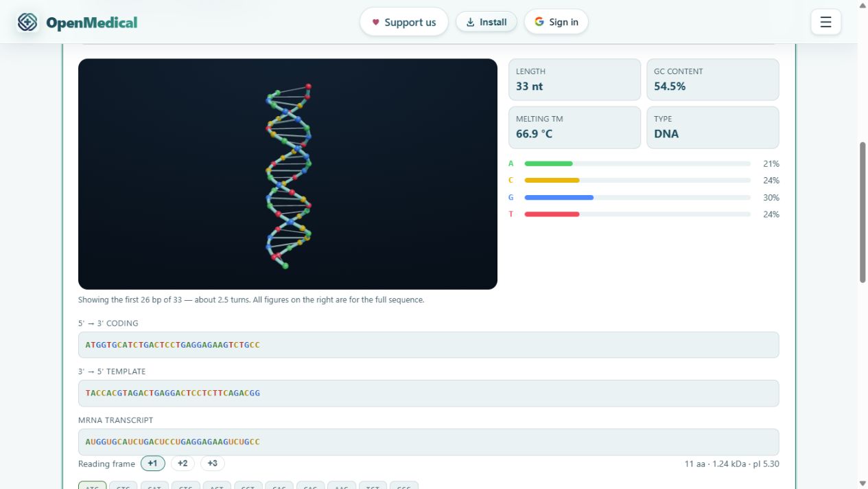This screenshot has height=489, width=868.
Task: Click the Install button
Action: pos(486,22)
